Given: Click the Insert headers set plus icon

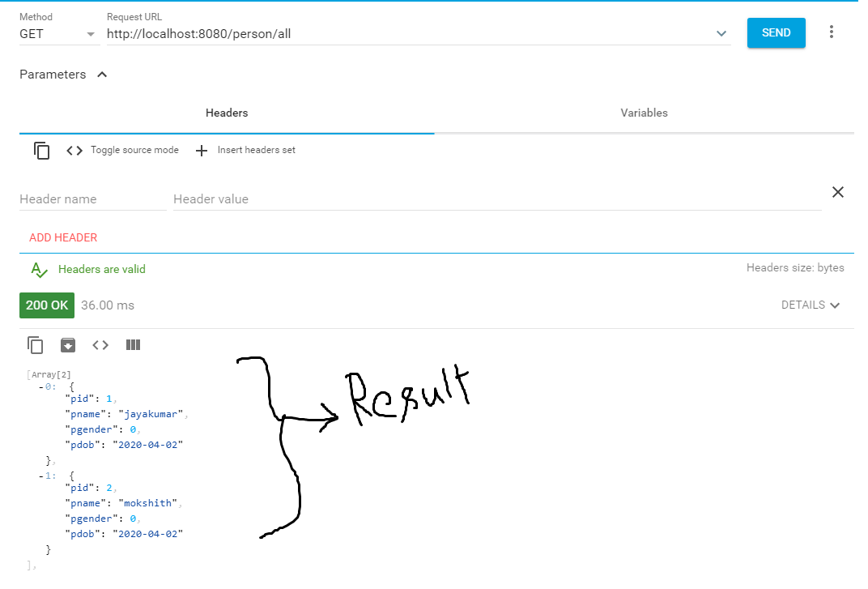Looking at the screenshot, I should pos(201,150).
